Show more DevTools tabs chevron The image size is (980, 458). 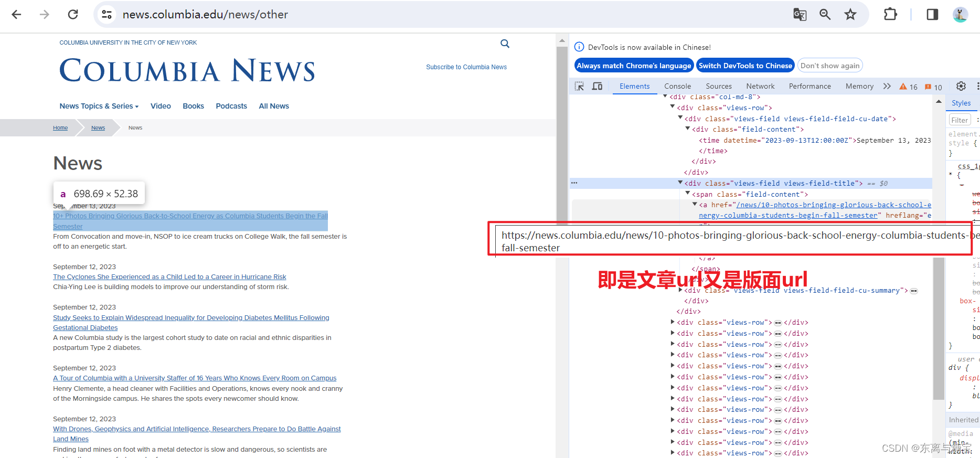pos(887,87)
